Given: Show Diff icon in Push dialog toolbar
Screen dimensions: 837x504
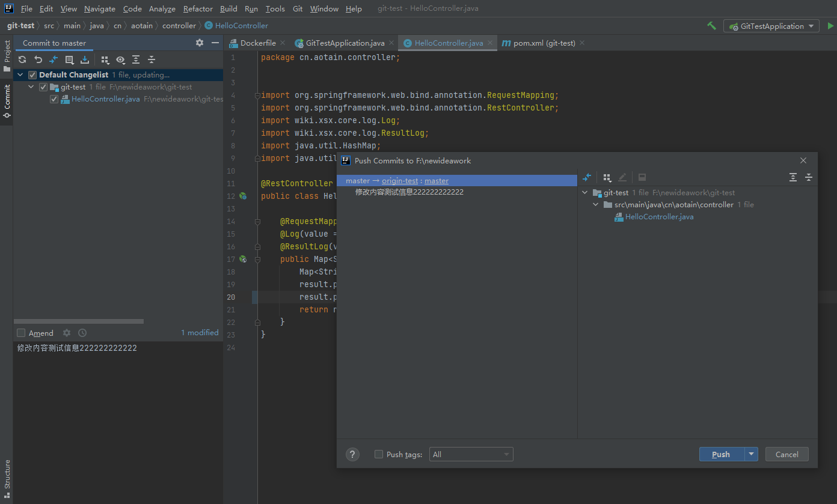Looking at the screenshot, I should [x=587, y=177].
